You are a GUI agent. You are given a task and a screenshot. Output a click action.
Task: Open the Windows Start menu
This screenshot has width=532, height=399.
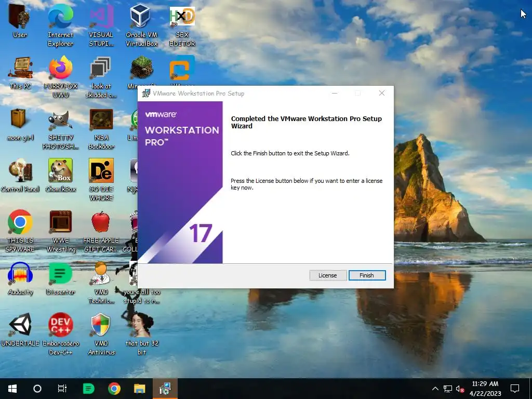pyautogui.click(x=12, y=389)
